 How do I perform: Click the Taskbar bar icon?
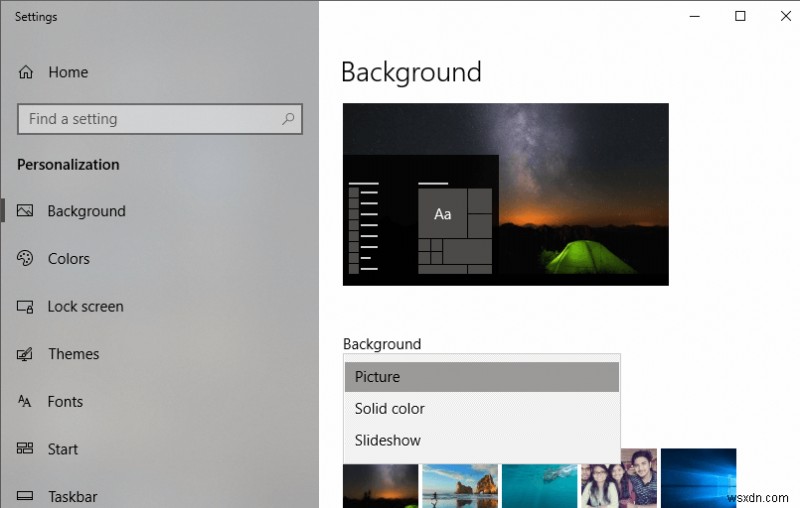(x=25, y=496)
